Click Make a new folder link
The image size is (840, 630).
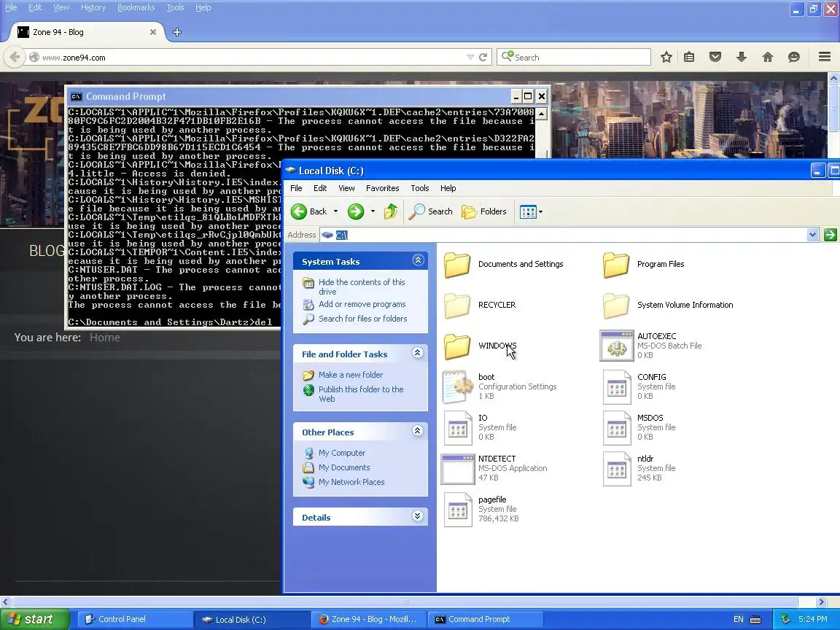pos(343,375)
